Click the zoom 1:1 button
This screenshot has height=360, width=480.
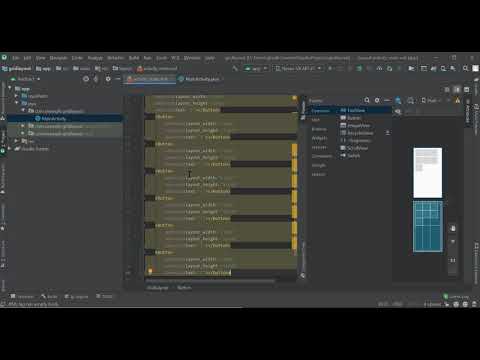click(453, 260)
